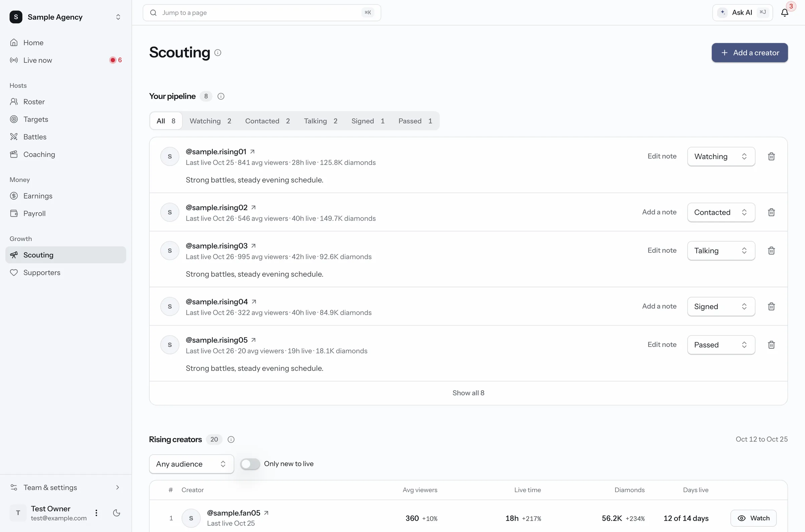805x532 pixels.
Task: Open Contacted status dropdown for @sample.rising02
Action: (721, 213)
